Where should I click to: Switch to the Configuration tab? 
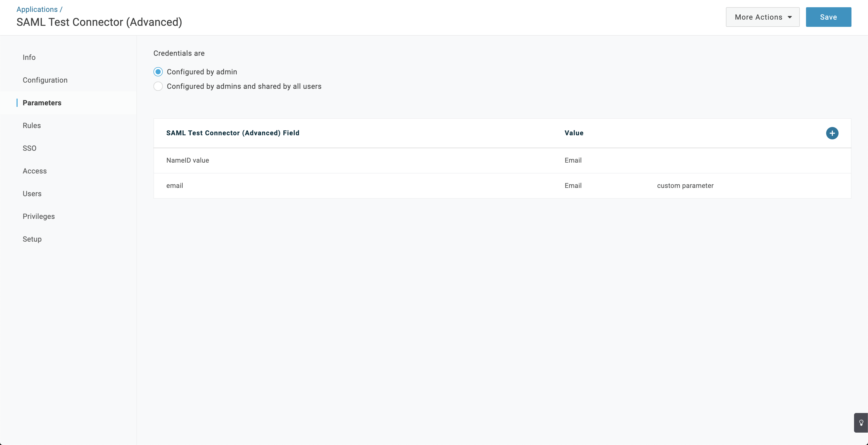point(45,80)
